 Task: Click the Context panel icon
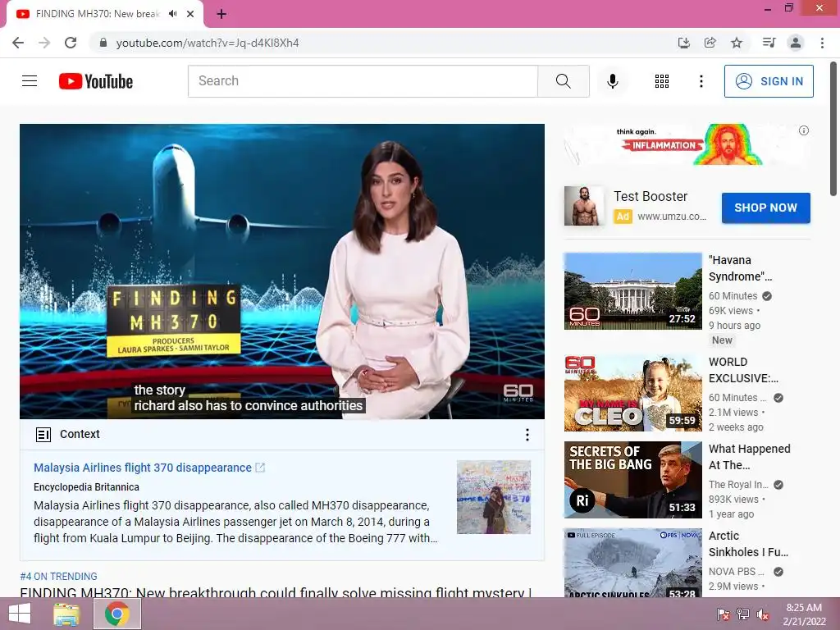[x=43, y=435]
